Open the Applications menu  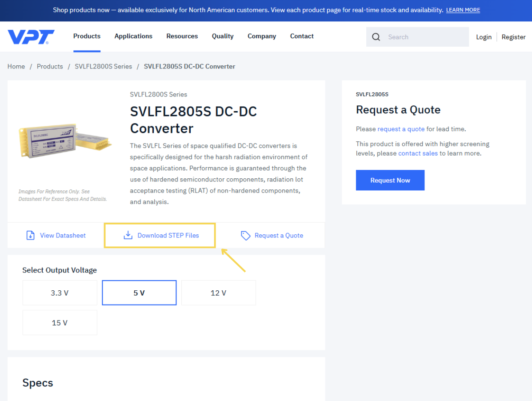[x=133, y=36]
